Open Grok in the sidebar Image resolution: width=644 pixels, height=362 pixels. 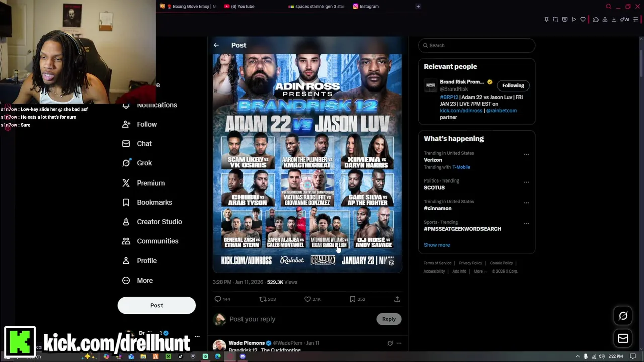coord(137,163)
